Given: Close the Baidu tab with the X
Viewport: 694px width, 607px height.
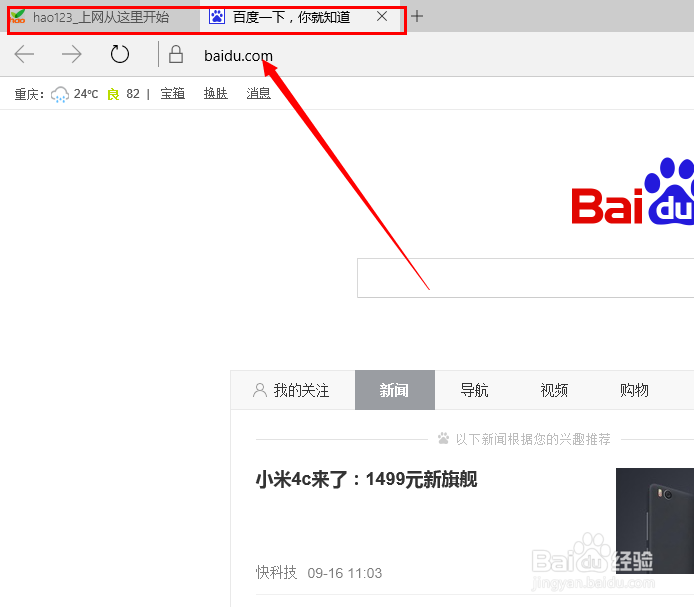Looking at the screenshot, I should pos(382,17).
